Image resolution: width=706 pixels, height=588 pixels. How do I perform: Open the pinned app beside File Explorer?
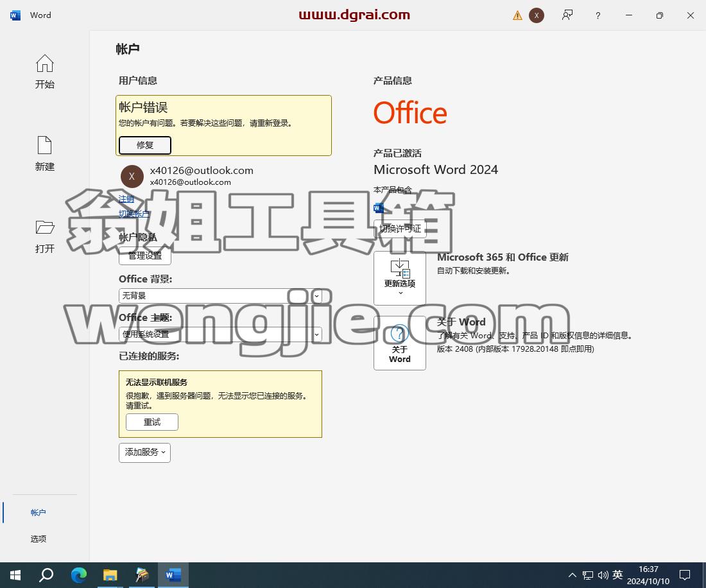[142, 575]
